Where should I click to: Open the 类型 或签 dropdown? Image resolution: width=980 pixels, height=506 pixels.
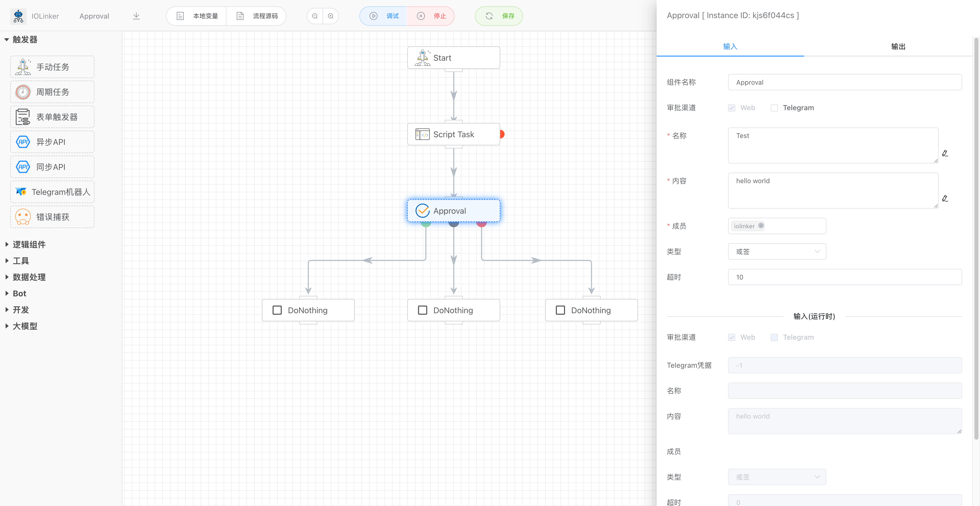(776, 251)
